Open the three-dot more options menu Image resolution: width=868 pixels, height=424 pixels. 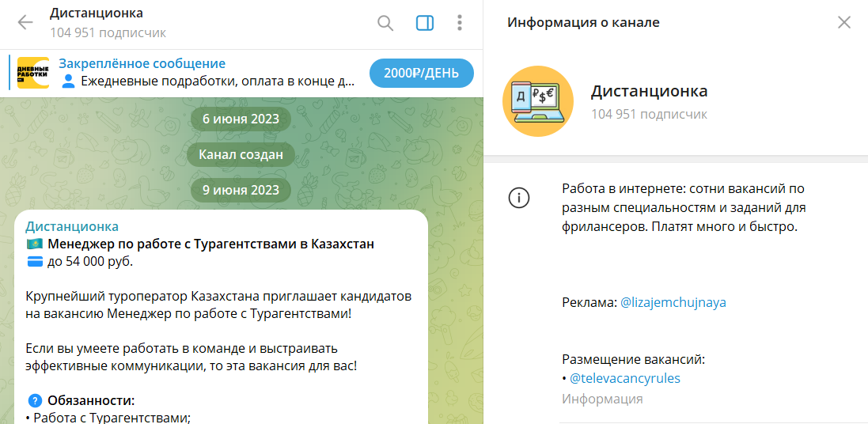click(x=459, y=23)
